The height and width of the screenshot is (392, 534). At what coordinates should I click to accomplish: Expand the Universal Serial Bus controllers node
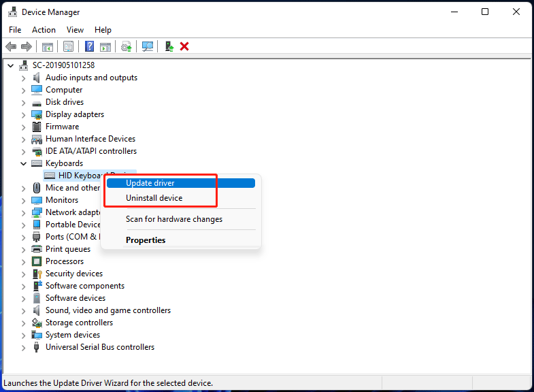(23, 347)
